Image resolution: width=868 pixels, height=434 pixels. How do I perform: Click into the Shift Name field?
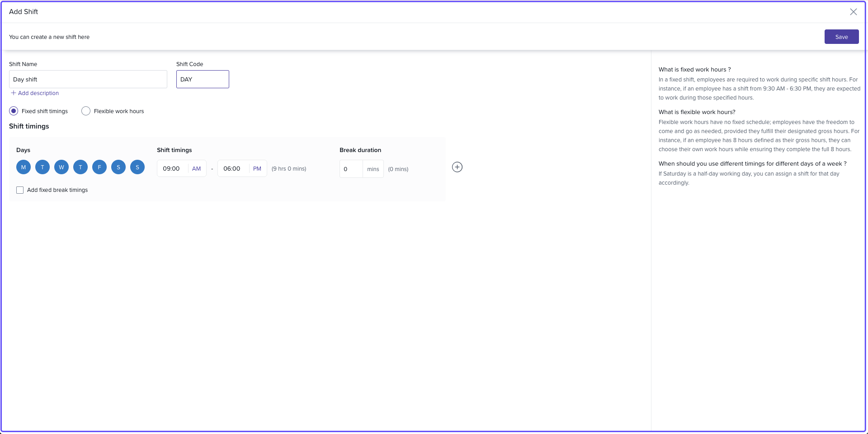88,79
